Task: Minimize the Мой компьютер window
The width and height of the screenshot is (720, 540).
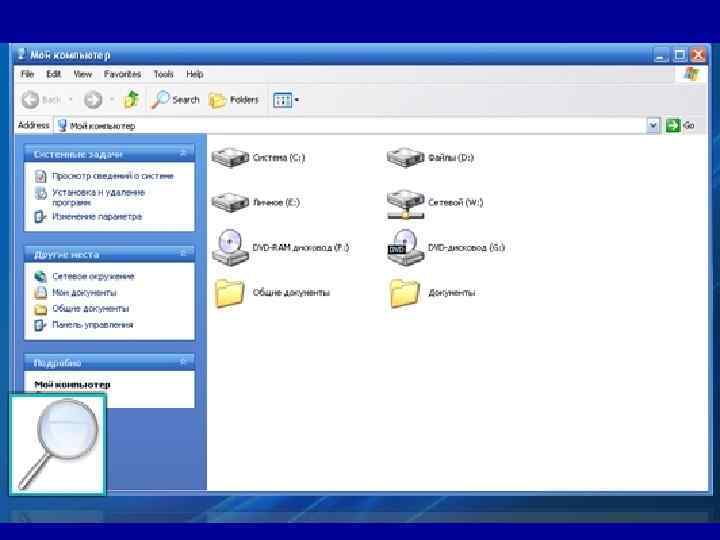Action: (661, 56)
